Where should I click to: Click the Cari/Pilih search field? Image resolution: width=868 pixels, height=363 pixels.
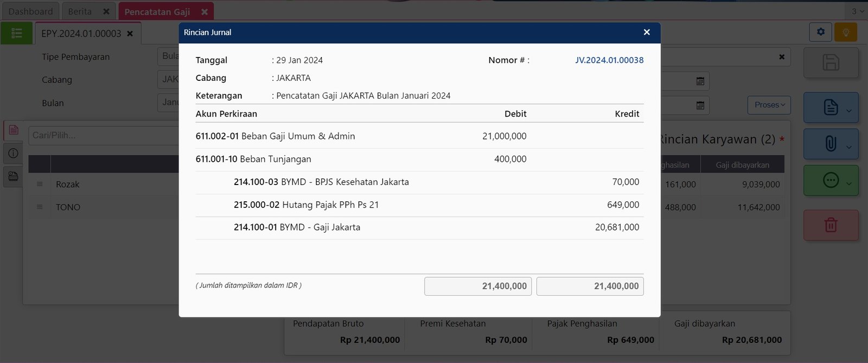click(x=103, y=136)
